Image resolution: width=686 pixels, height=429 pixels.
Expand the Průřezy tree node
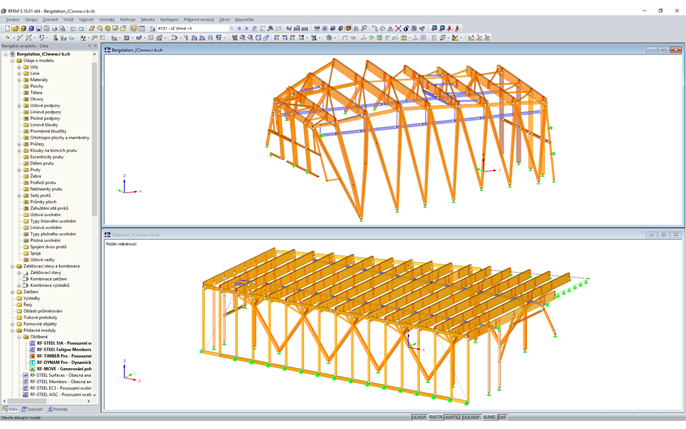tap(19, 144)
